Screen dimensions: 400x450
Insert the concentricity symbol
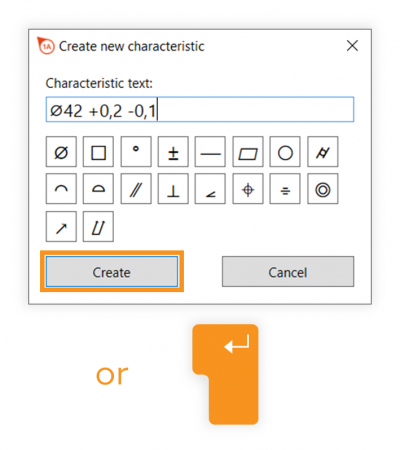click(x=323, y=189)
